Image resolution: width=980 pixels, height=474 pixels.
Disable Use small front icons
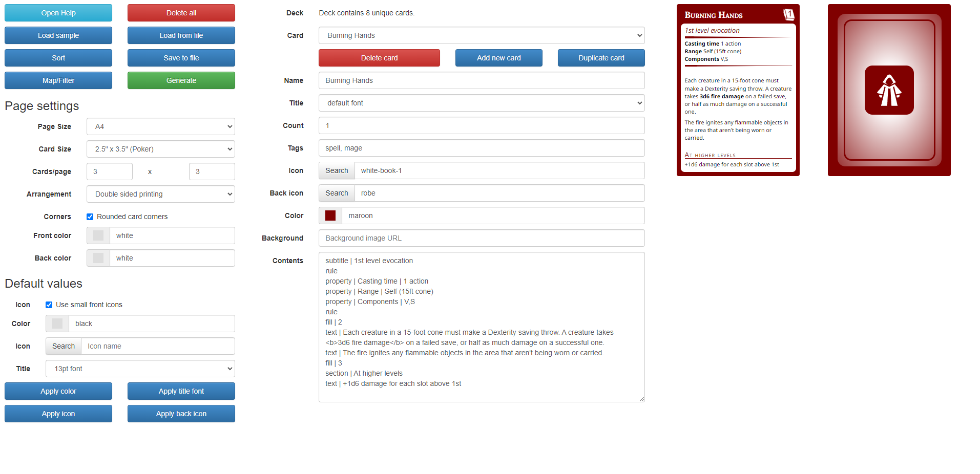tap(49, 305)
